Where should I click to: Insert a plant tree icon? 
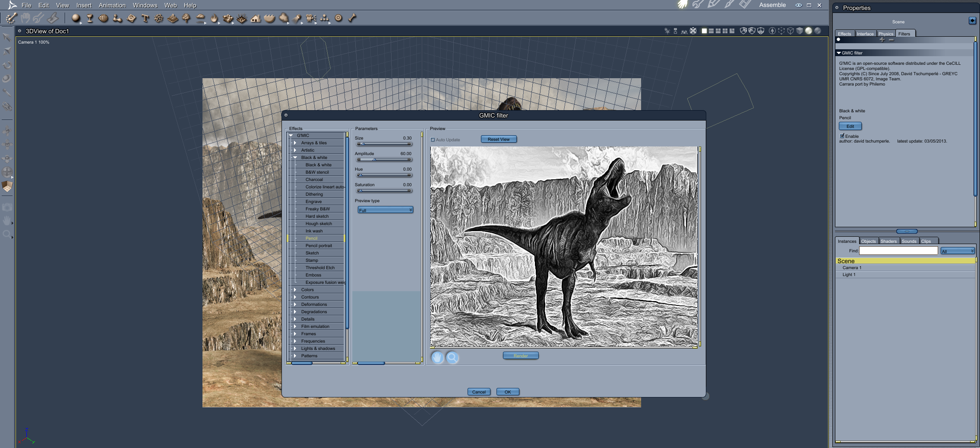tap(187, 18)
